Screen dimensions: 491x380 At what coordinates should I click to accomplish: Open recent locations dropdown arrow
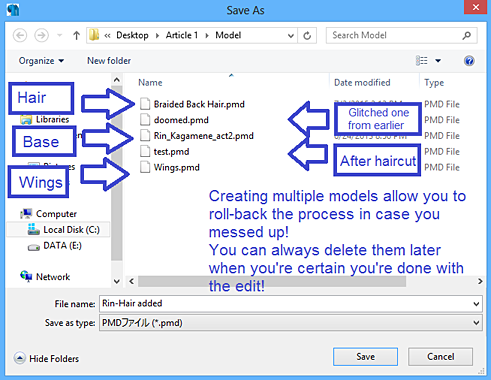pos(59,35)
